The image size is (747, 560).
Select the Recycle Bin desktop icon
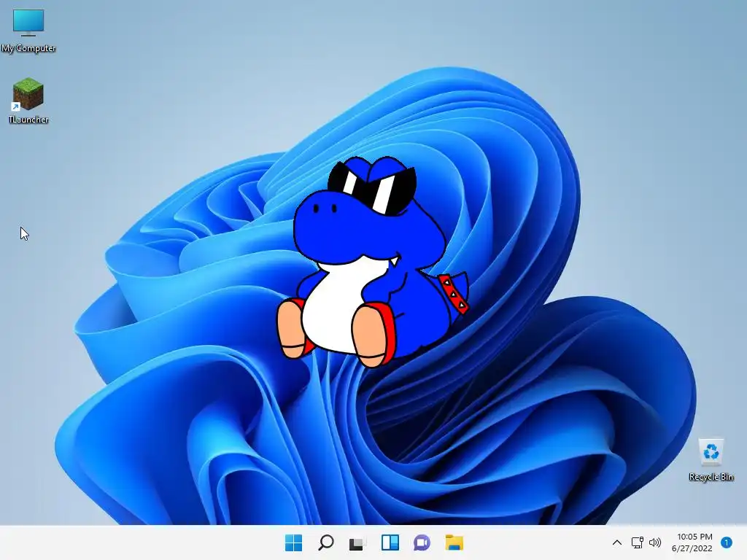tap(711, 459)
